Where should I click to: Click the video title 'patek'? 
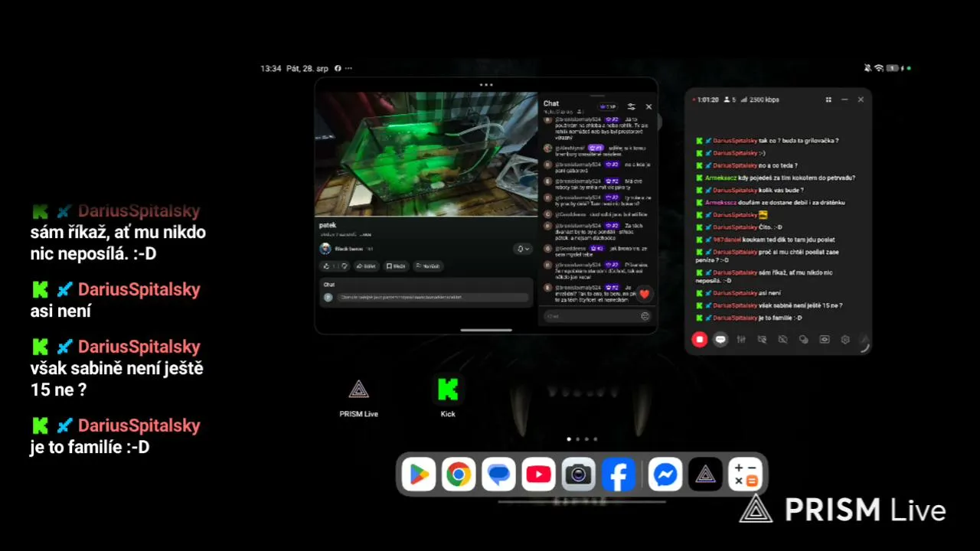click(x=328, y=225)
